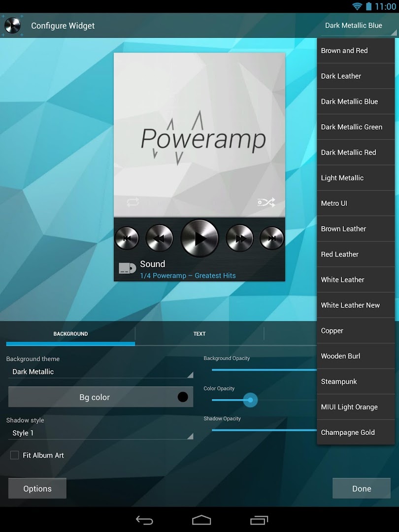Screen dimensions: 399x532
Task: Enable repeat mode in the widget preview
Action: (x=132, y=202)
